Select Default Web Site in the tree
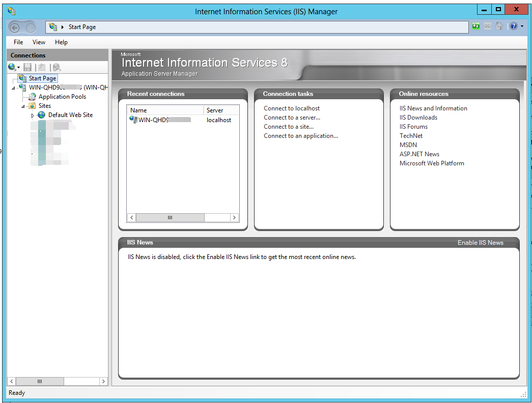The width and height of the screenshot is (532, 403). (x=70, y=115)
